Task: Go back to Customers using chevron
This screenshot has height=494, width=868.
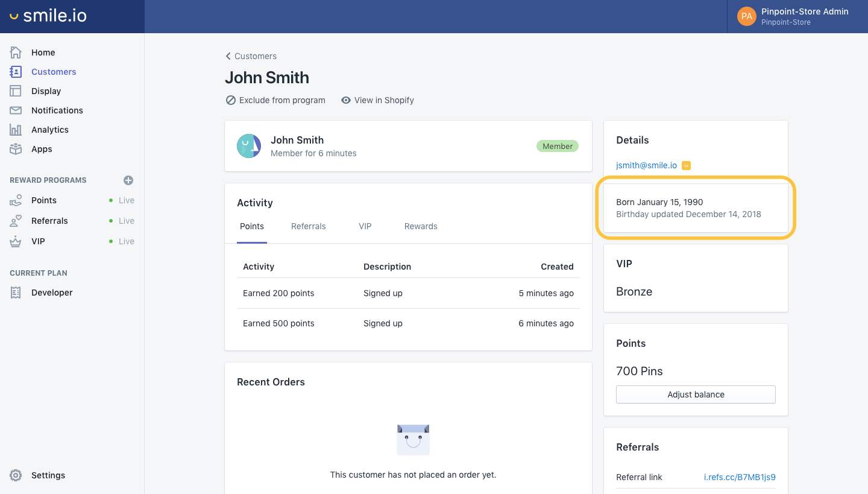Action: [228, 56]
